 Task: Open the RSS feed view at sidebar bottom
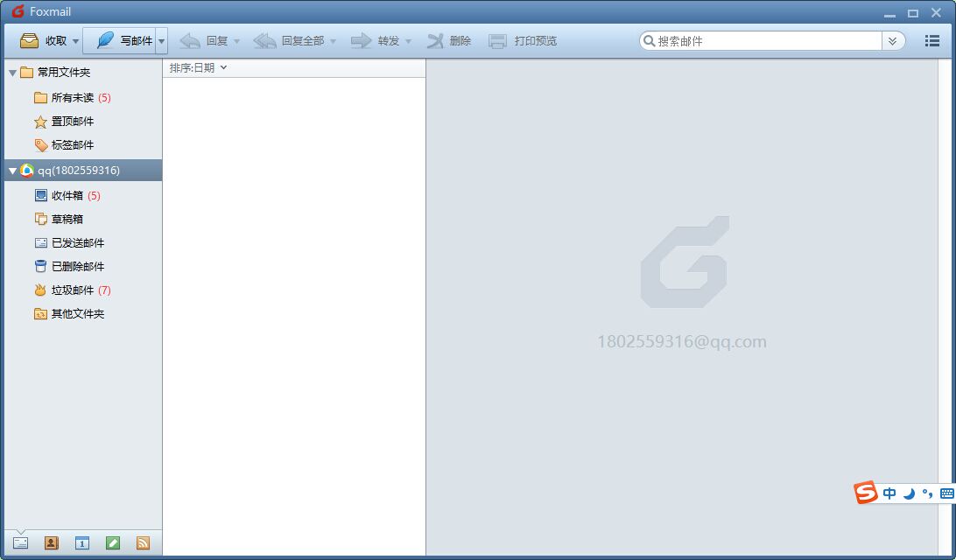[143, 543]
